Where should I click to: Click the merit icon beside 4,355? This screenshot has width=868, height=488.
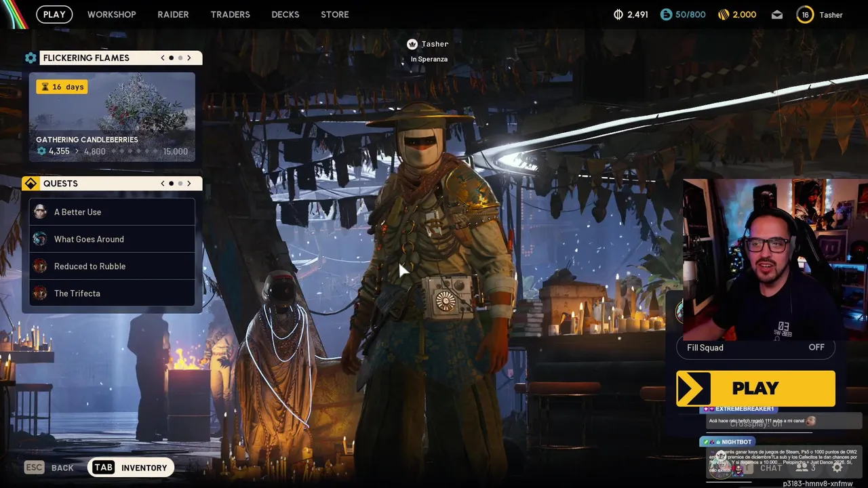pos(41,151)
